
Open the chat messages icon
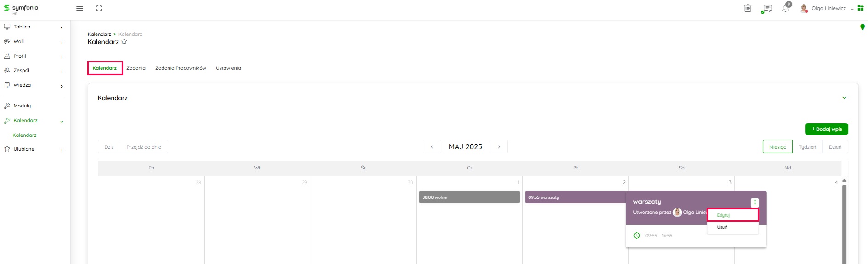pyautogui.click(x=767, y=8)
